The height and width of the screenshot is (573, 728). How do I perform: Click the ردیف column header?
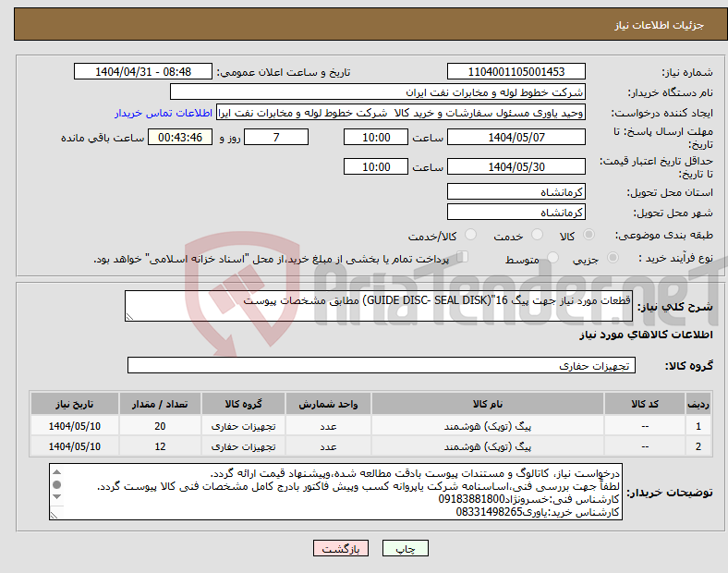point(698,404)
